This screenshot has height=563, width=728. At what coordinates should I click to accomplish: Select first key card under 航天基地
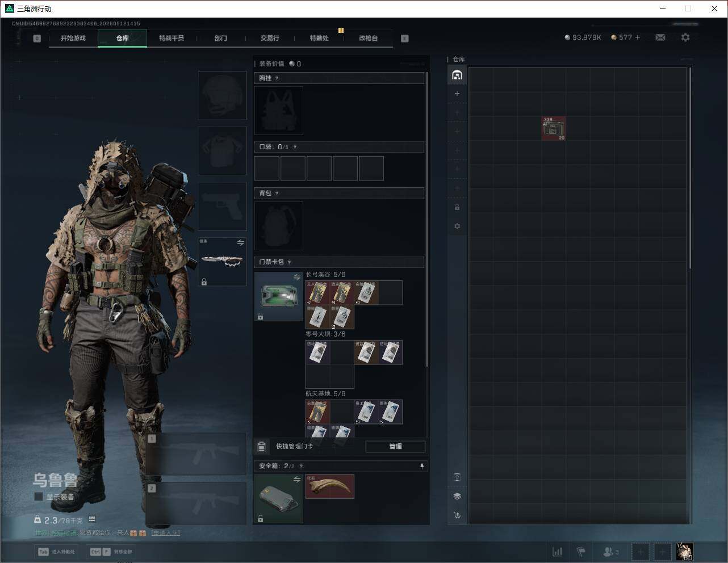pos(317,412)
